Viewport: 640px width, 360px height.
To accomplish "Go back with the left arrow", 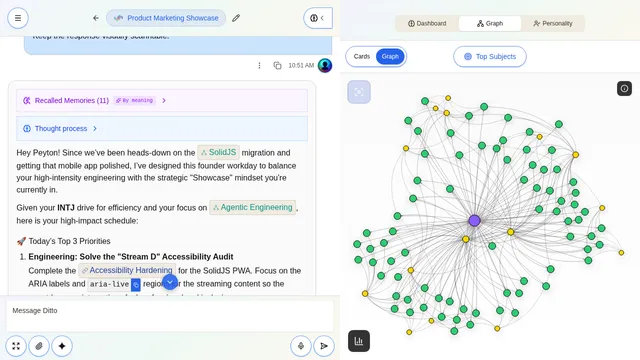I will tap(96, 18).
